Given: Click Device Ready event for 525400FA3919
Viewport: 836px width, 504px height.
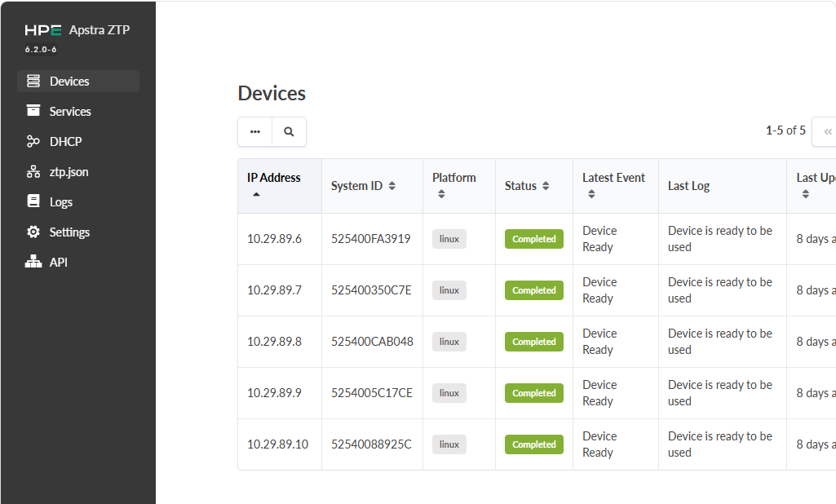Looking at the screenshot, I should pos(599,239).
